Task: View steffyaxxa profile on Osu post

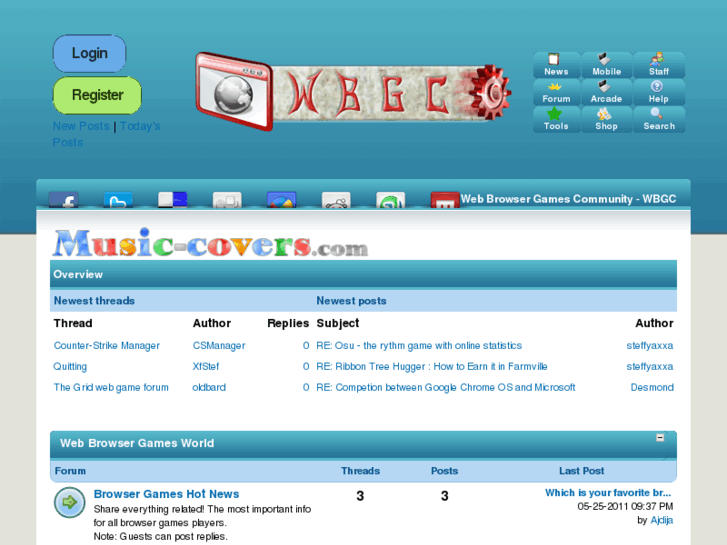Action: point(650,346)
